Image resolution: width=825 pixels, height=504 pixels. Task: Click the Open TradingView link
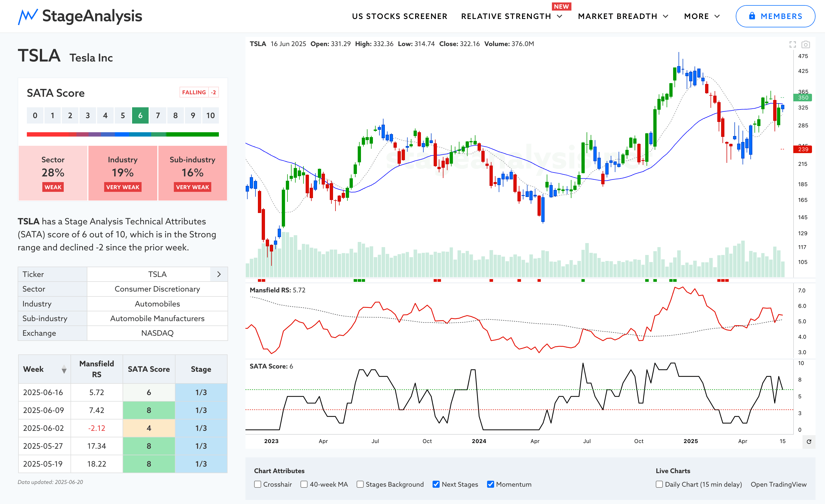[x=778, y=484]
